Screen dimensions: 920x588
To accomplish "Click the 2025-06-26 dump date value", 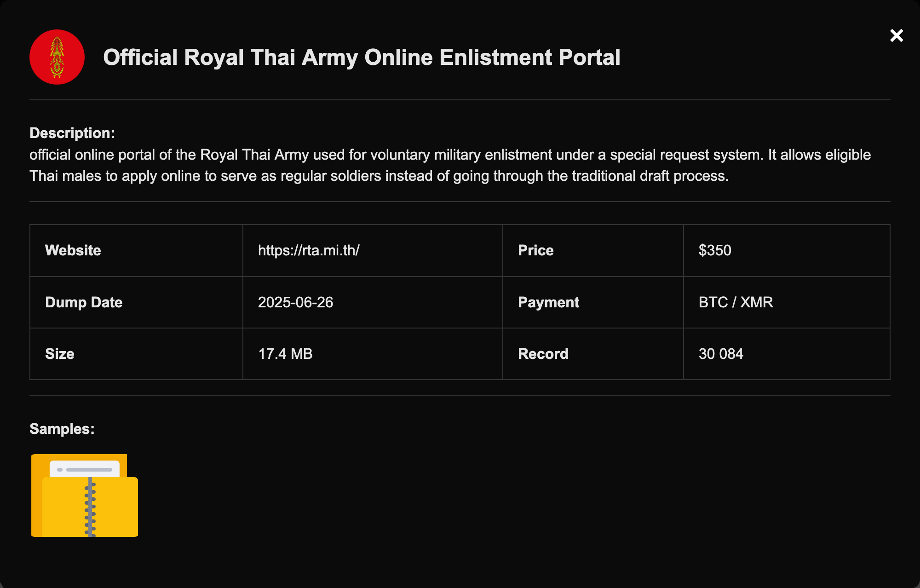I will [295, 302].
